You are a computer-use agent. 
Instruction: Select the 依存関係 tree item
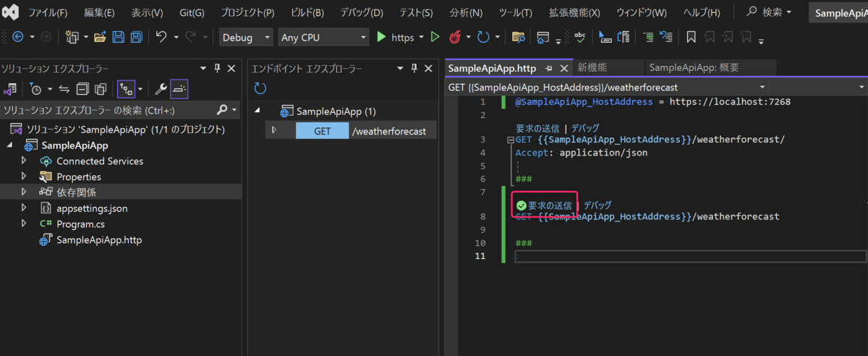tap(76, 192)
